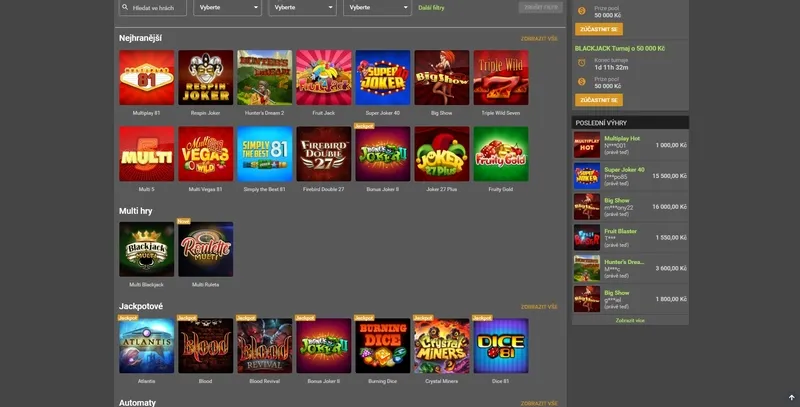The width and height of the screenshot is (800, 407).
Task: Open the Multi Ruleta game
Action: click(205, 249)
